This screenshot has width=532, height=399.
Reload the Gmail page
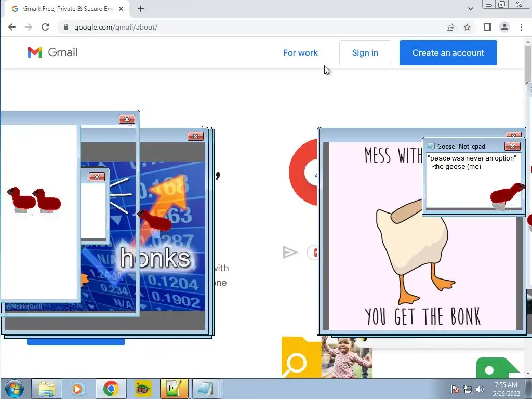pyautogui.click(x=45, y=27)
